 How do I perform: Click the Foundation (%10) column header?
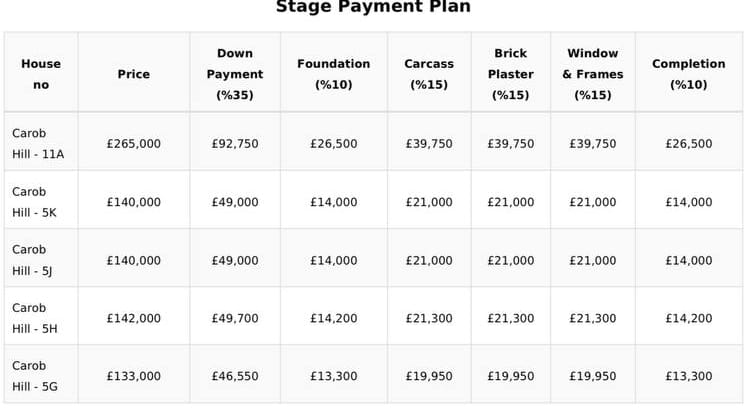pyautogui.click(x=334, y=74)
